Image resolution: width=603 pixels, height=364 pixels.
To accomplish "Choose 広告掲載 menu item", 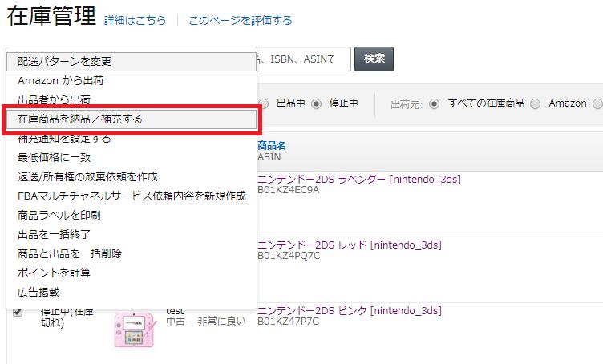I will coord(132,293).
